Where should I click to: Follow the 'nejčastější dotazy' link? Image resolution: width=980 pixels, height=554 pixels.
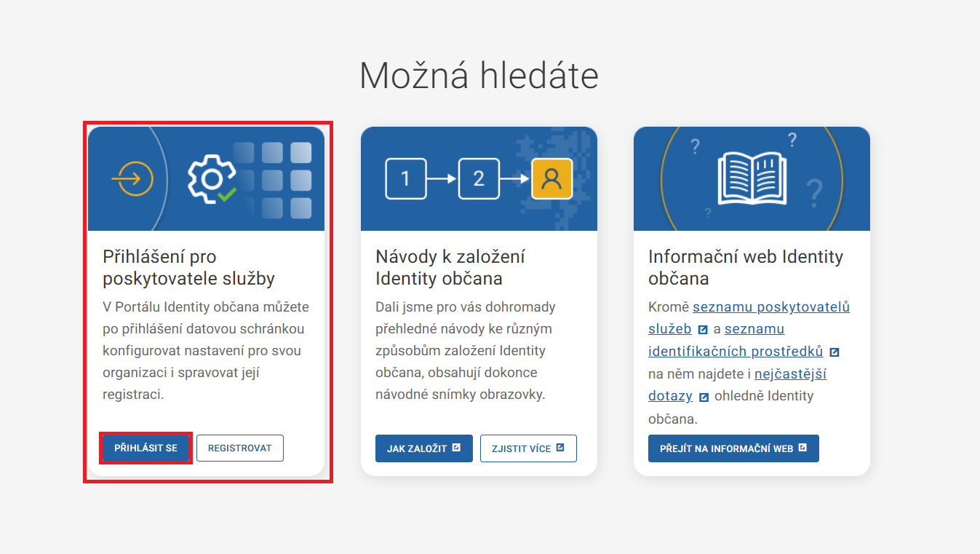coord(790,374)
